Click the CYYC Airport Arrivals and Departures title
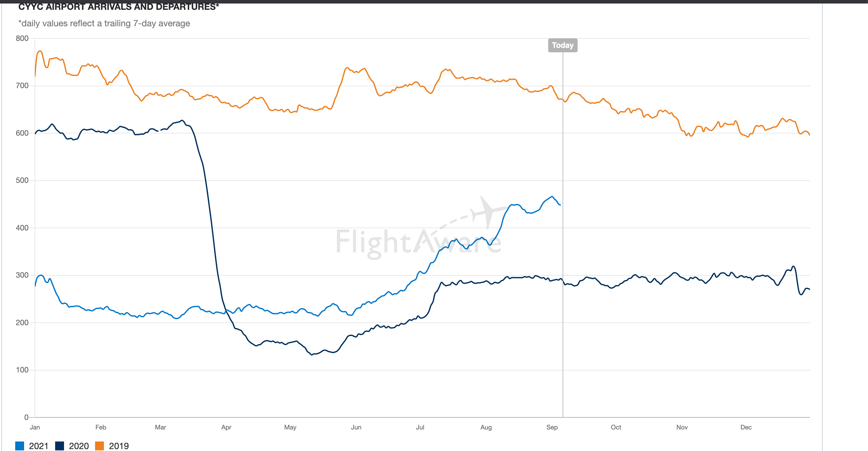Image resolution: width=868 pixels, height=451 pixels. [119, 6]
